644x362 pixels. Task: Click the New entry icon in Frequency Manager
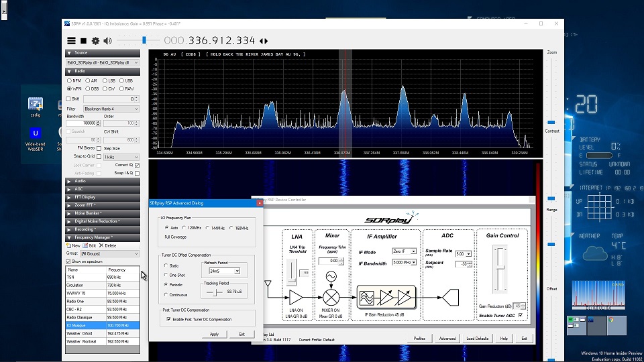tap(73, 245)
